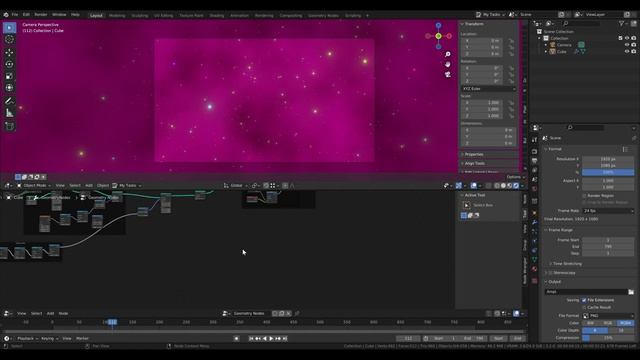Click the zoom magnifier viewport icon
This screenshot has width=640, height=360.
click(x=448, y=54)
